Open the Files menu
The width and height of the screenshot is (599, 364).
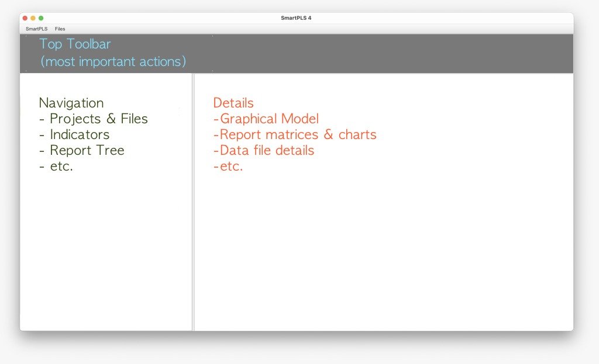[60, 29]
